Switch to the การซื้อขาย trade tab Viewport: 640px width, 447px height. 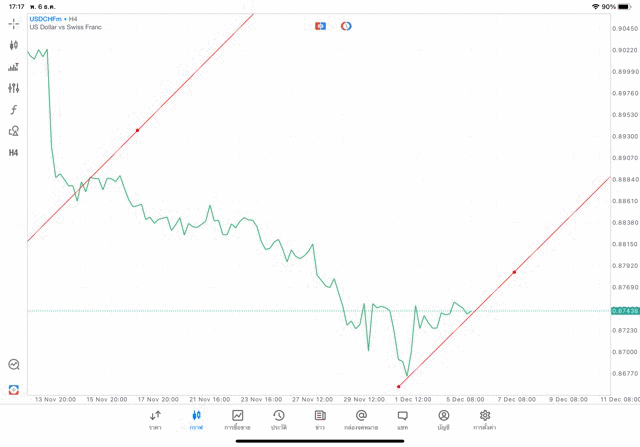click(x=237, y=419)
